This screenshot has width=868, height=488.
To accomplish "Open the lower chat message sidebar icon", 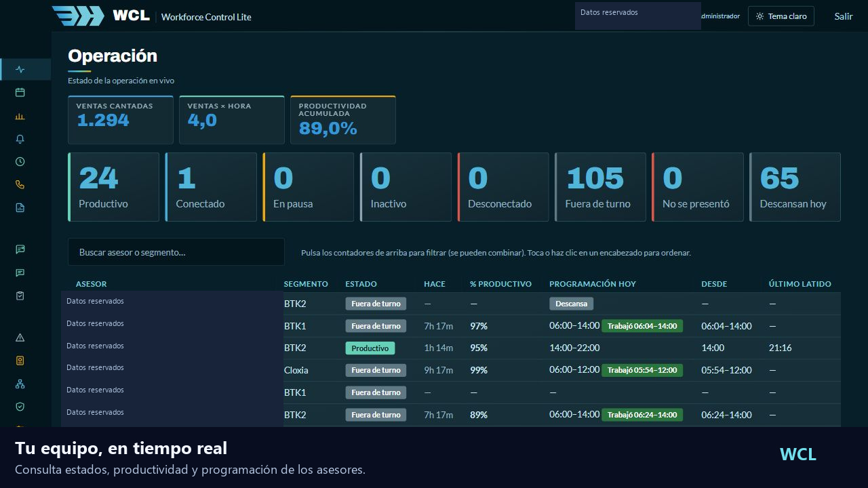I will 20,273.
